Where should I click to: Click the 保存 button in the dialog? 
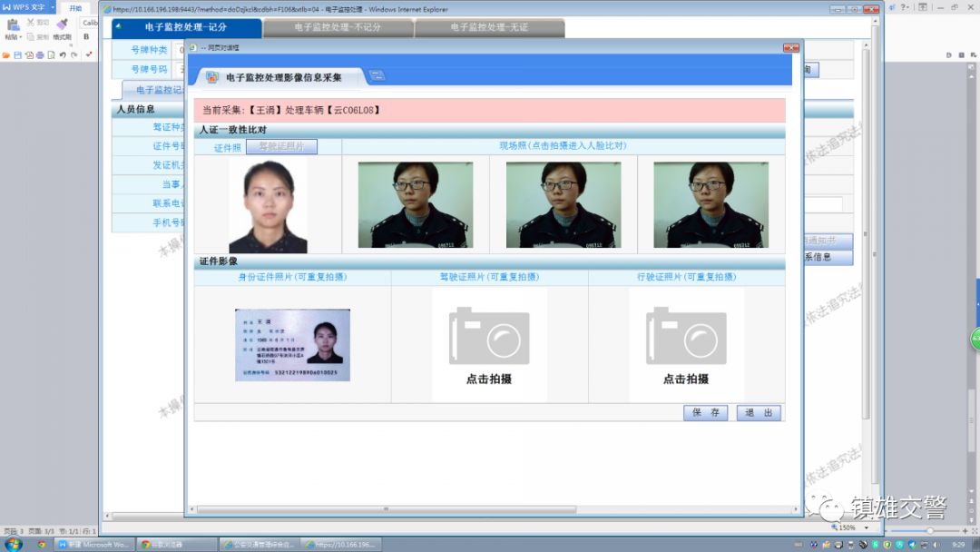(x=706, y=412)
